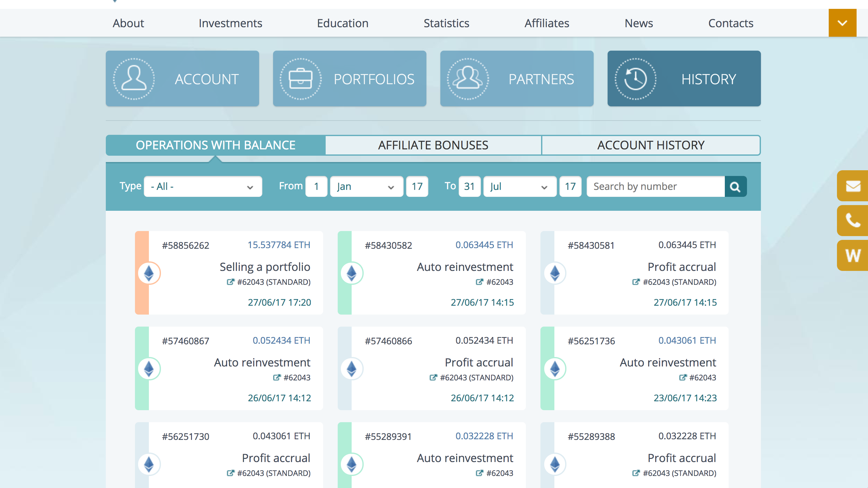Click the phone call side button
Screen dimensions: 868x488
pos(853,221)
